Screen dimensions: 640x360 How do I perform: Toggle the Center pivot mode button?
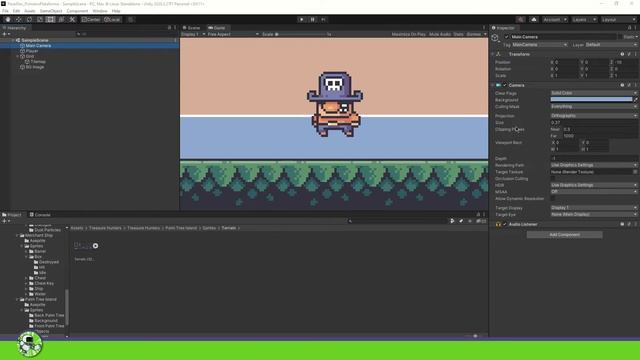91,20
